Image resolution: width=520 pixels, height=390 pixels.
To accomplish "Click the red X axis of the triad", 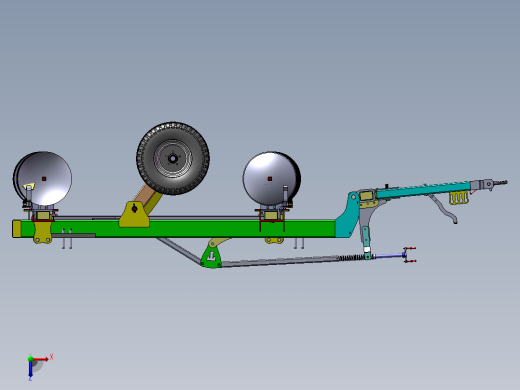I will pyautogui.click(x=40, y=359).
